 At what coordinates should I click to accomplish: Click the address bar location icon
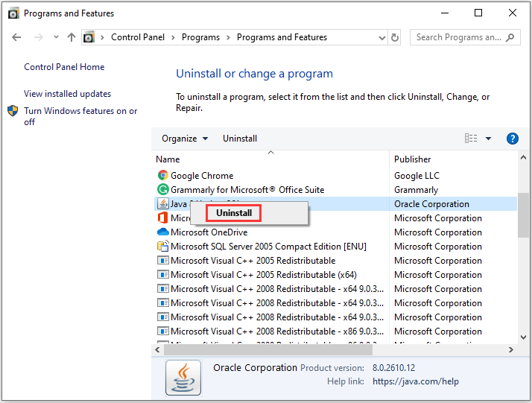89,37
